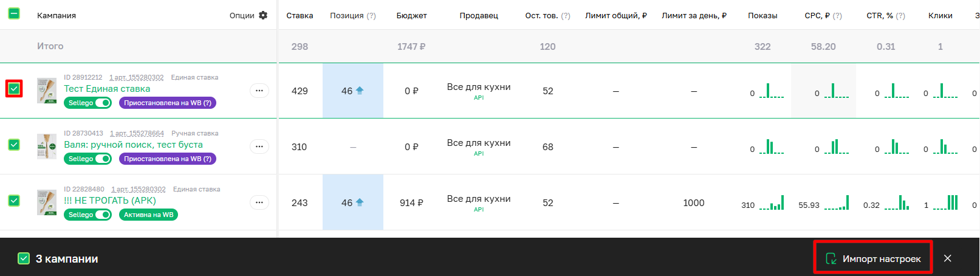Close the bottom selection bar

[x=947, y=258]
